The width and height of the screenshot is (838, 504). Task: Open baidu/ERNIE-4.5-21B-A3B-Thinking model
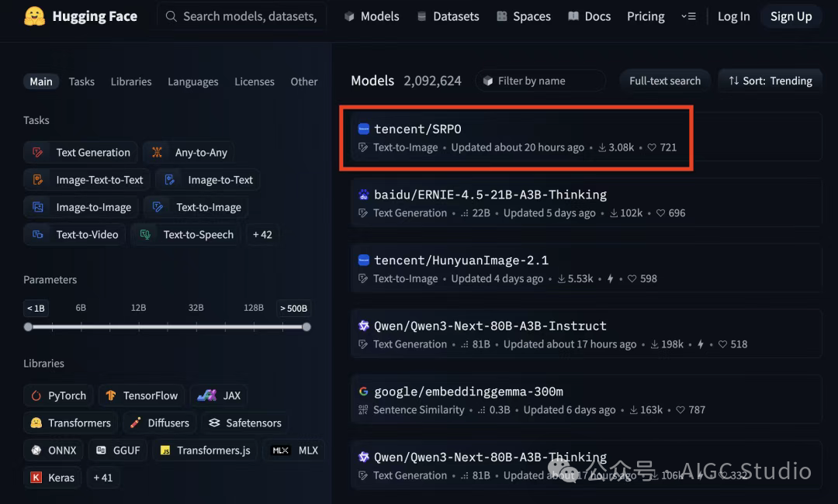point(586,203)
